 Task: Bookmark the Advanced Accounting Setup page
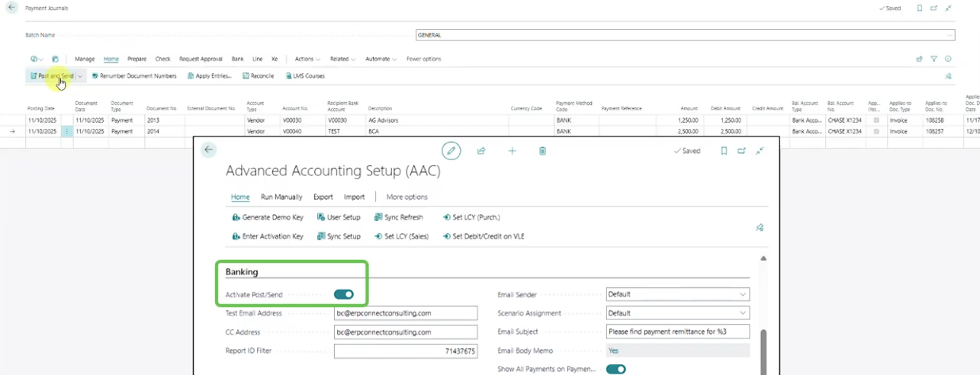[724, 151]
